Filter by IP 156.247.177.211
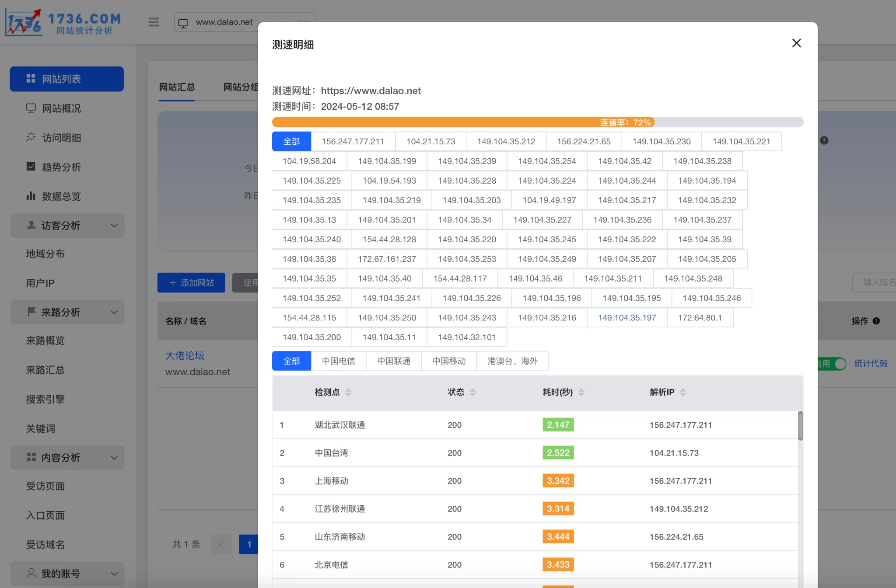Screen dimensions: 896x588 pyautogui.click(x=353, y=142)
